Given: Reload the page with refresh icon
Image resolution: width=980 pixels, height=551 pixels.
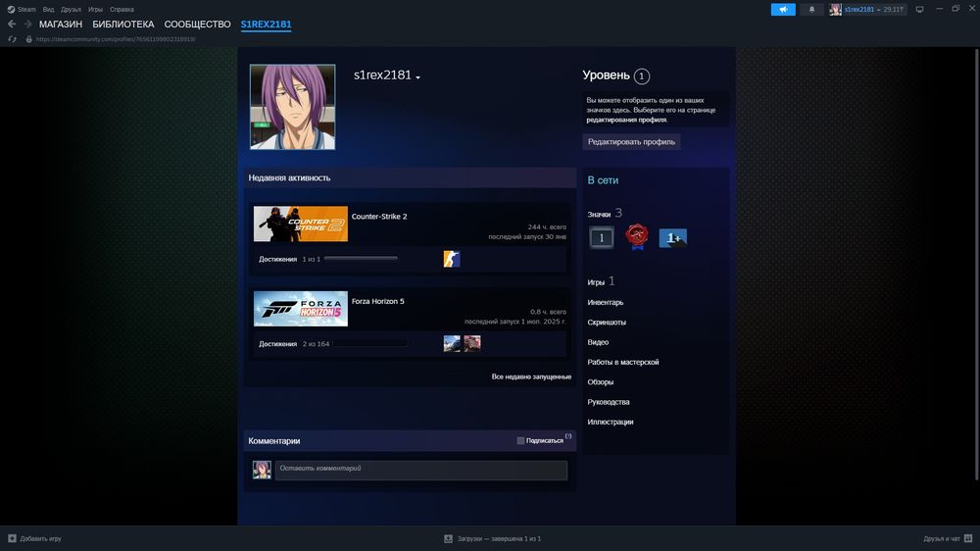Looking at the screenshot, I should tap(12, 39).
